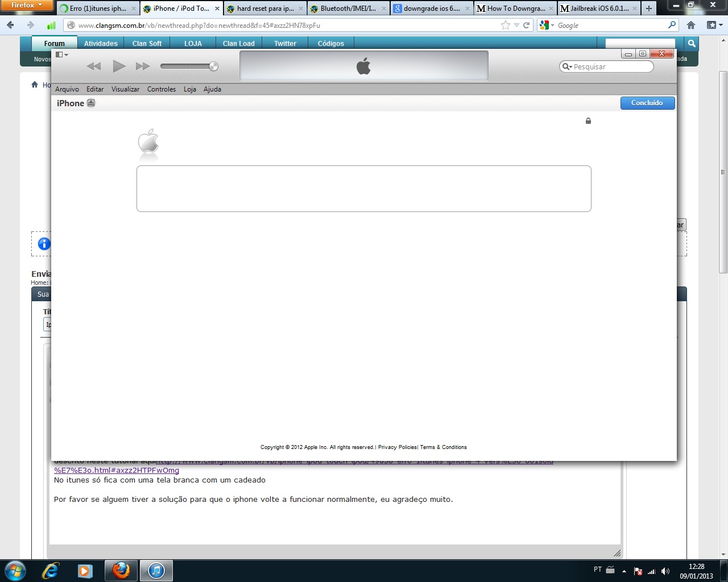Switch to the 'Erro (1)itunes iph...' tab
This screenshot has width=728, height=582.
coord(98,9)
